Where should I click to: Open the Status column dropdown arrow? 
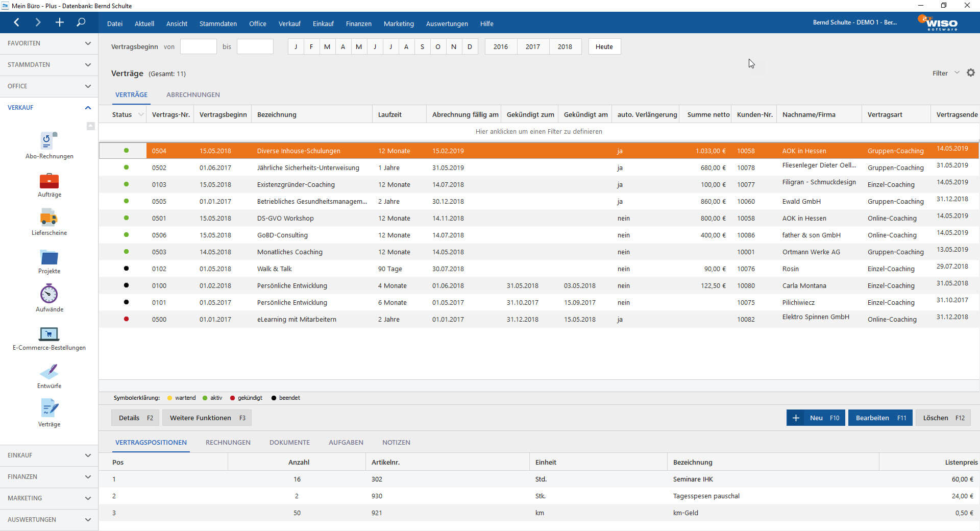[x=141, y=114]
